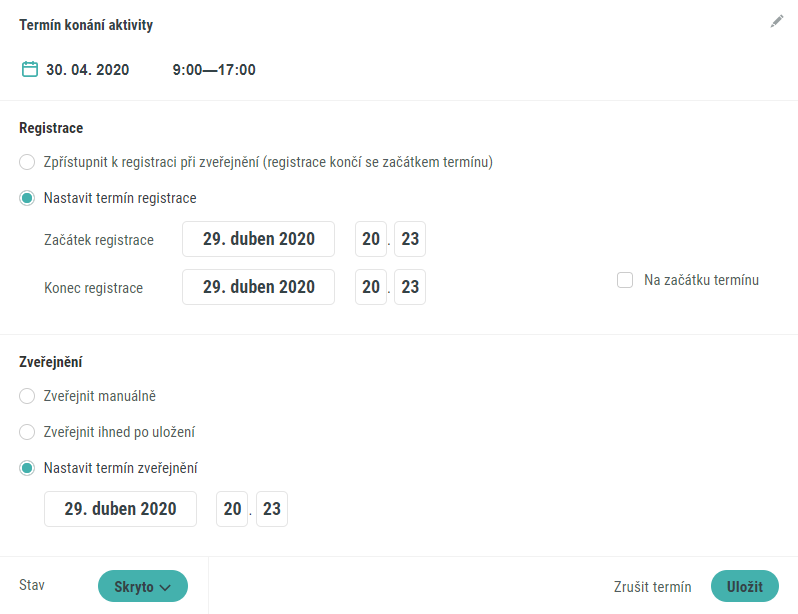Choose 'Zveřejnit ihned po uložení' option
798x614 pixels.
27,432
